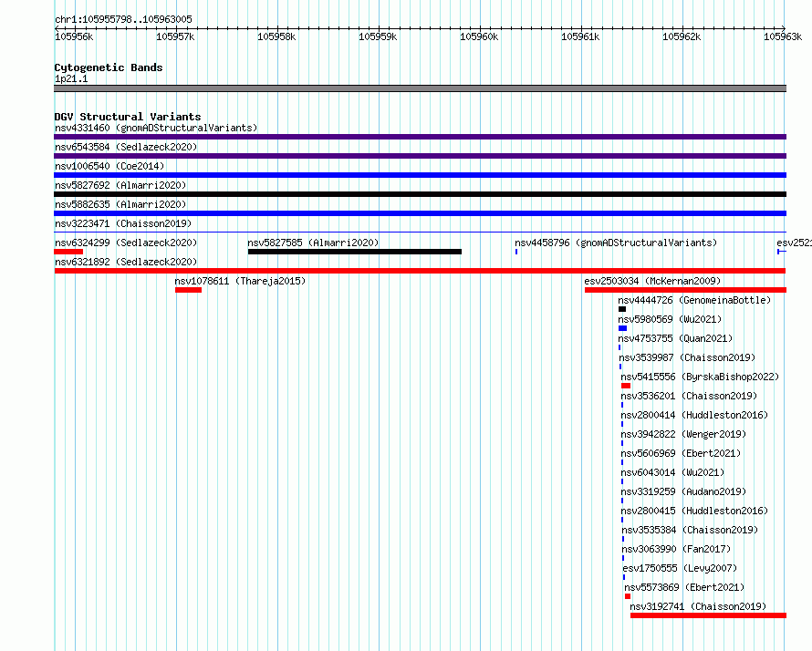Image resolution: width=812 pixels, height=651 pixels.
Task: Click the nsv6043014 (Wu2021) label
Action: (x=672, y=472)
